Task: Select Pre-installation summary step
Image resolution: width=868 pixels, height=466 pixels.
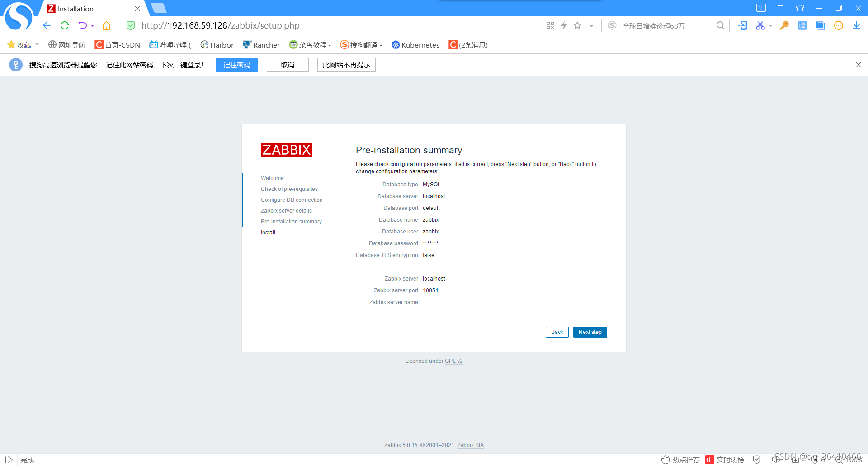Action: click(x=291, y=222)
